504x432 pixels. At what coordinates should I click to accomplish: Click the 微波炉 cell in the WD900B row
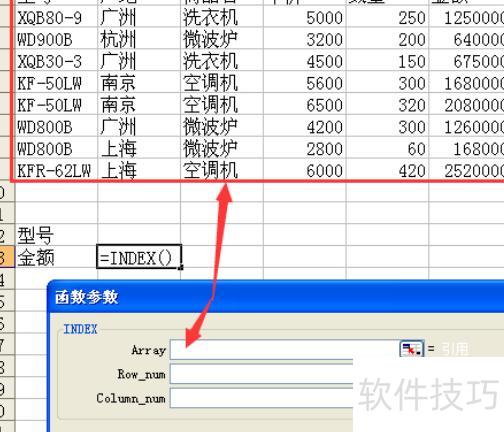point(222,39)
